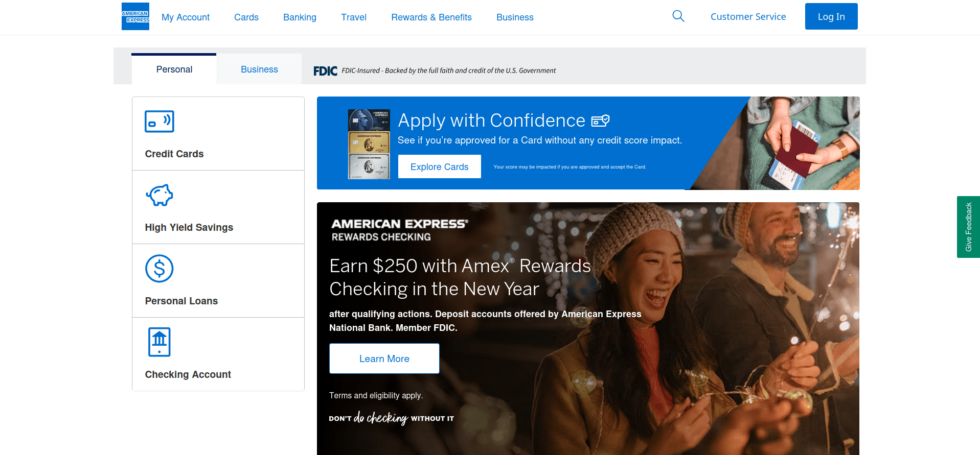Switch to the Business tab

(x=259, y=69)
